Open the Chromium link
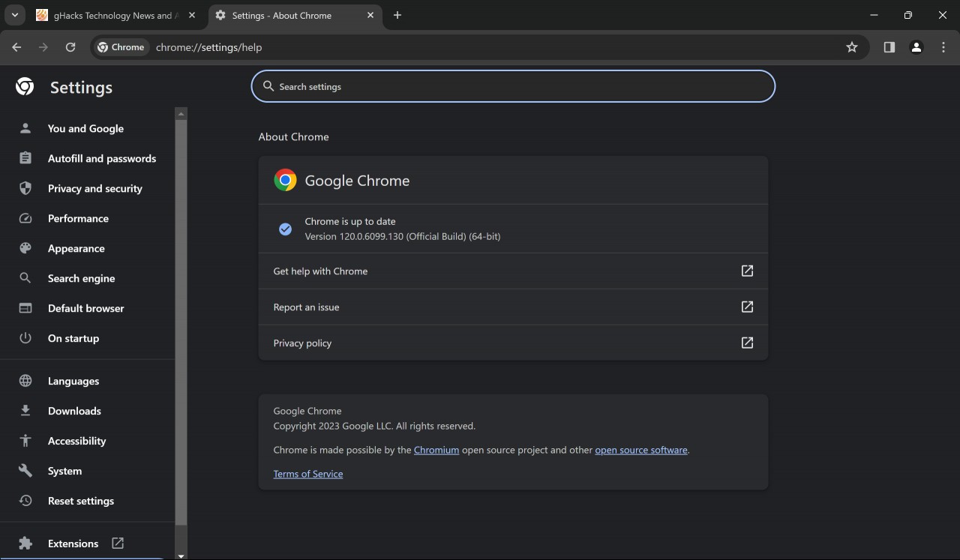 436,450
